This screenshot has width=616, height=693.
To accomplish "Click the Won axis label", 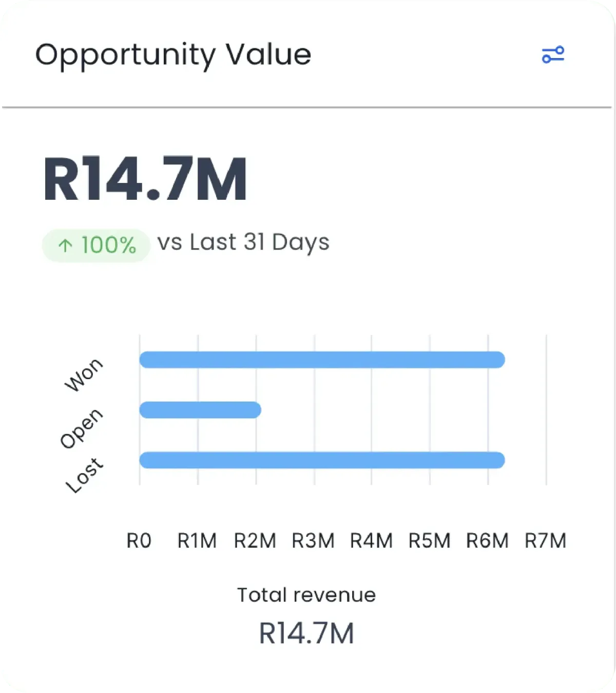I will pyautogui.click(x=84, y=375).
